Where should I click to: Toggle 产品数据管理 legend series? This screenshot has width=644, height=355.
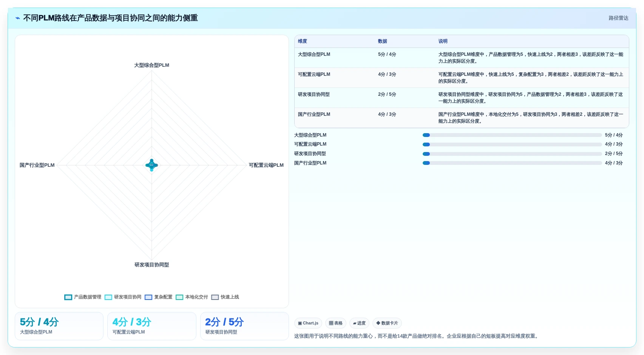point(83,297)
